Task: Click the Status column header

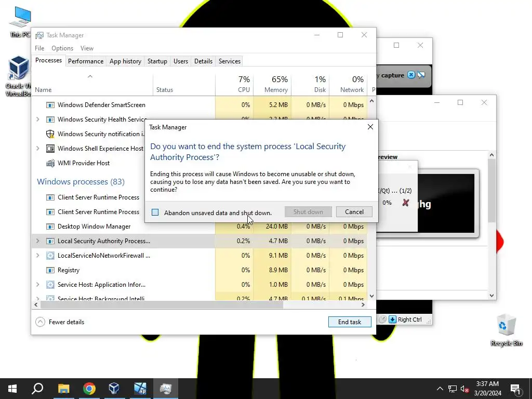Action: coord(184,84)
